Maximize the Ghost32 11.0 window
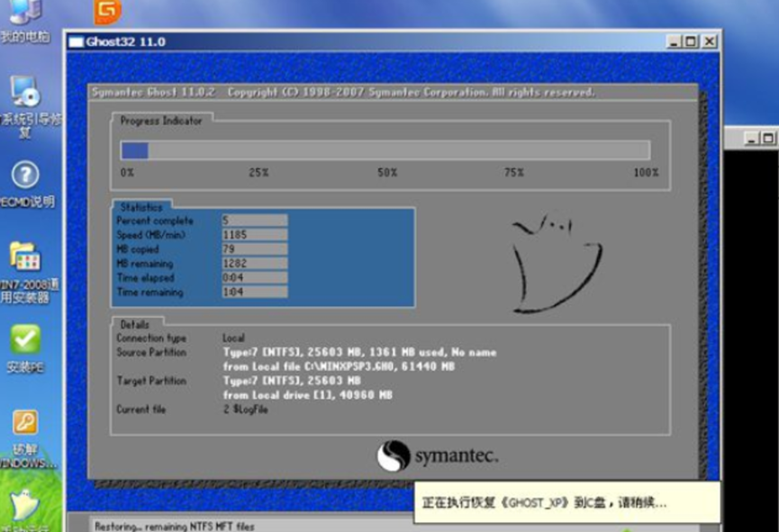 [x=691, y=41]
